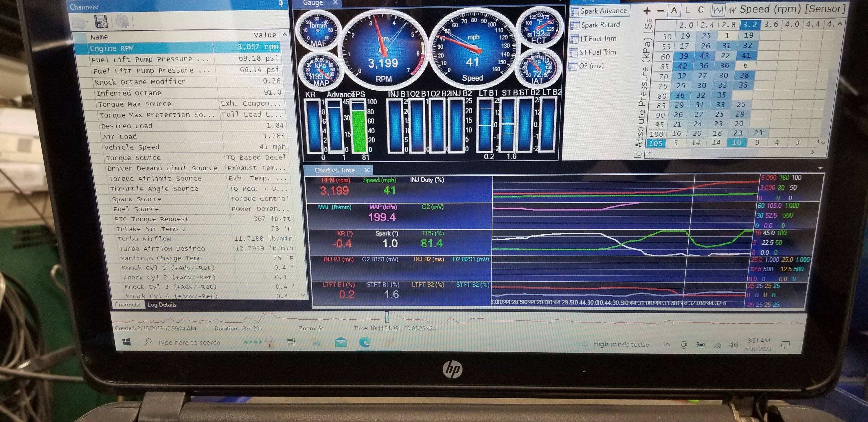The width and height of the screenshot is (868, 422).
Task: Click scroll left arrow under graph table
Action: tap(649, 153)
